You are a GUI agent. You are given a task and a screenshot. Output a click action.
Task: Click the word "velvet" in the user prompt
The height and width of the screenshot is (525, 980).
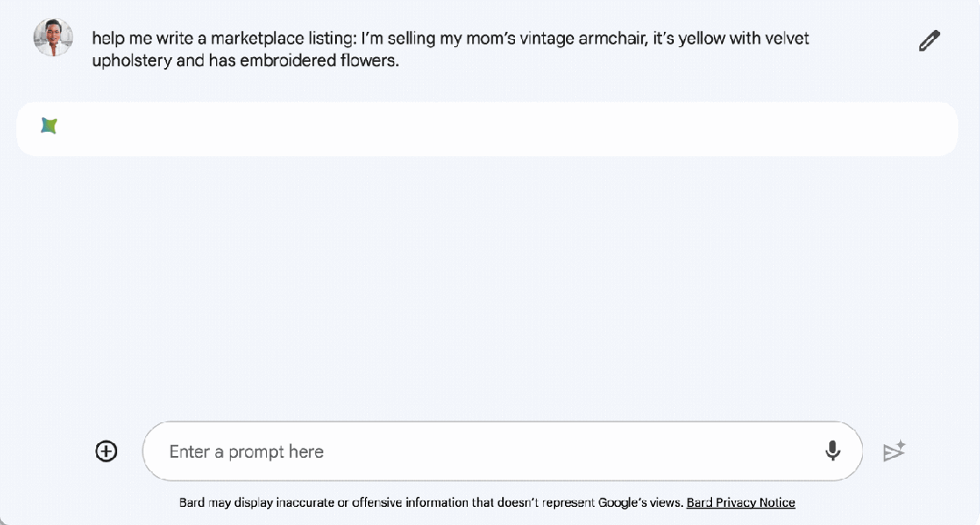[787, 39]
